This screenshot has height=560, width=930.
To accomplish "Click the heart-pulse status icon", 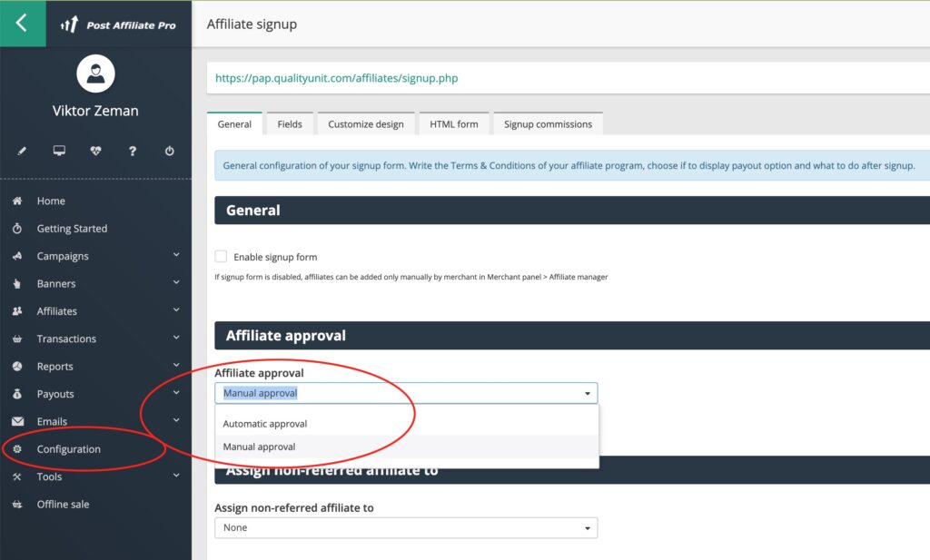I will pyautogui.click(x=95, y=151).
